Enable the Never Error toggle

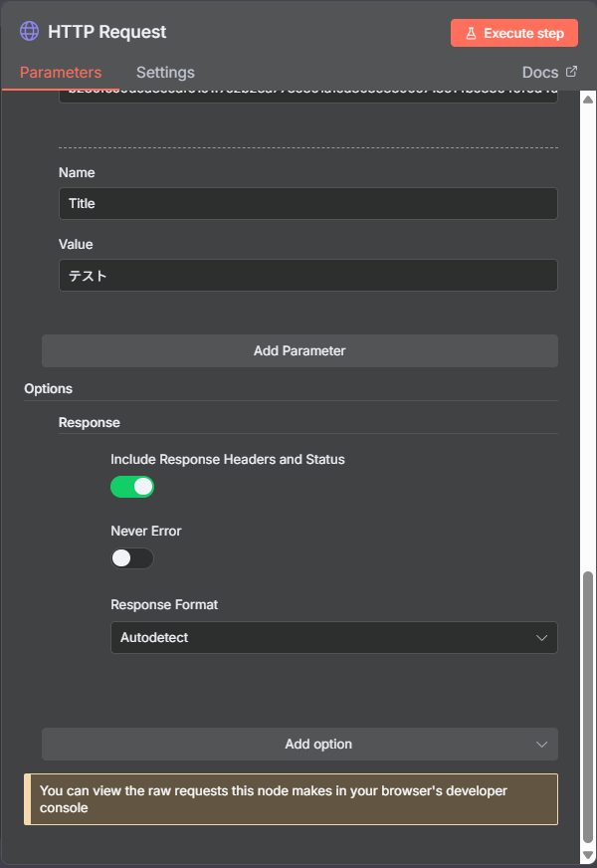point(132,558)
